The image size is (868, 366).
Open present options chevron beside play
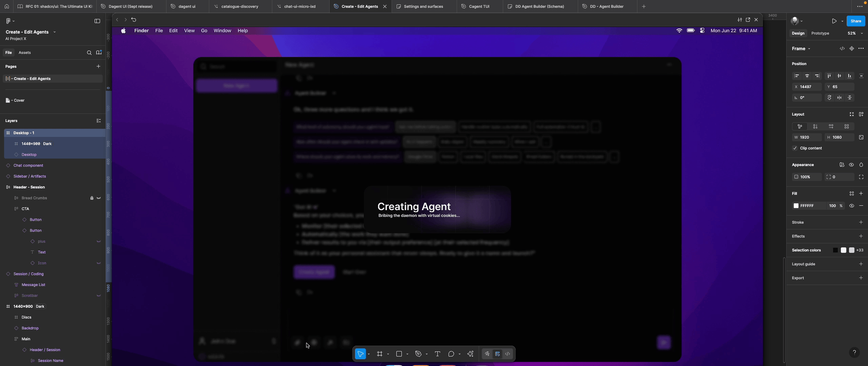tap(842, 21)
